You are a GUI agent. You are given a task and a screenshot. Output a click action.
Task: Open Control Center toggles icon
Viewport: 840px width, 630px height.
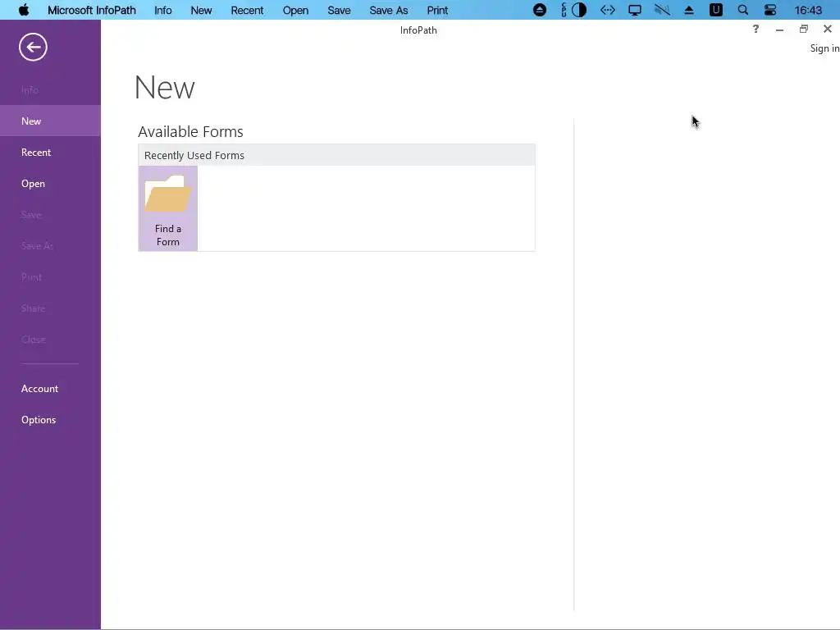point(770,10)
